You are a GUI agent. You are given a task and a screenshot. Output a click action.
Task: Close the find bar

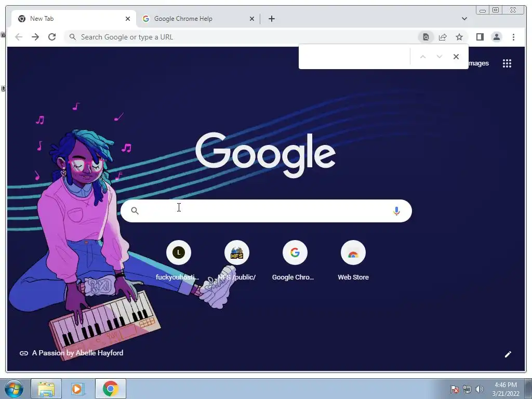click(x=456, y=57)
